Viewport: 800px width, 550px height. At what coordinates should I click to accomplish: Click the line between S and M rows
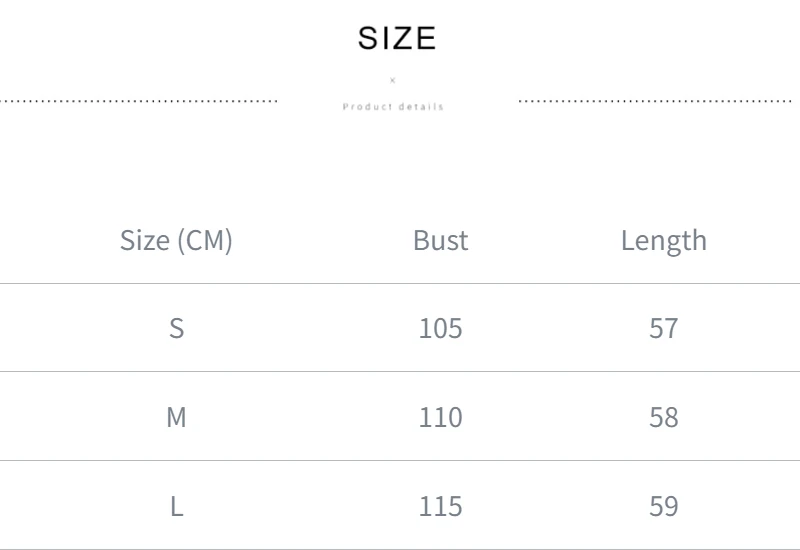(x=400, y=371)
